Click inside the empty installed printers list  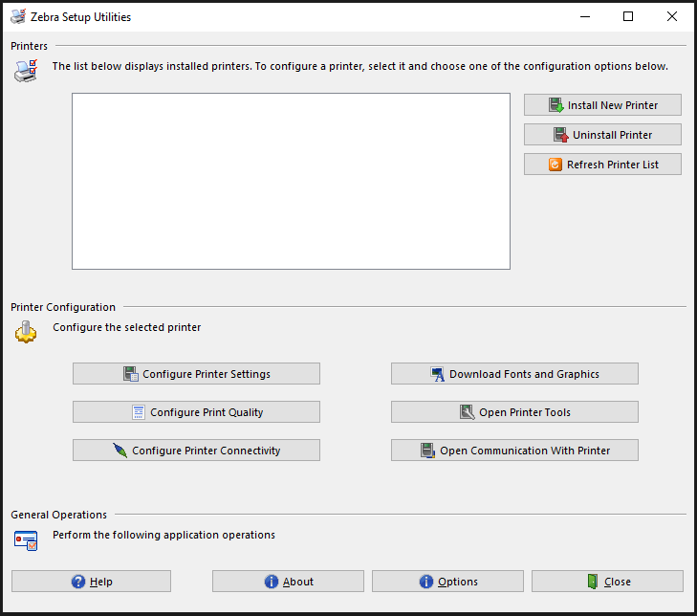pyautogui.click(x=291, y=181)
